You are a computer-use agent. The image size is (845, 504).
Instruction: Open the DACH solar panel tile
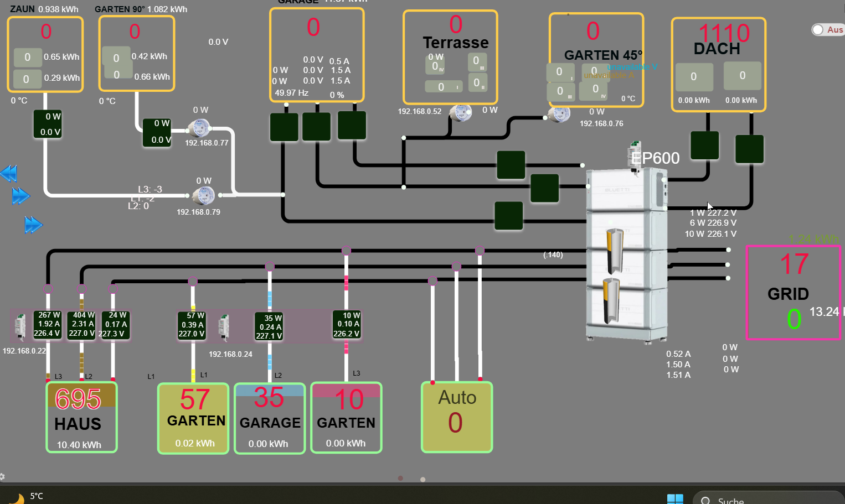718,64
